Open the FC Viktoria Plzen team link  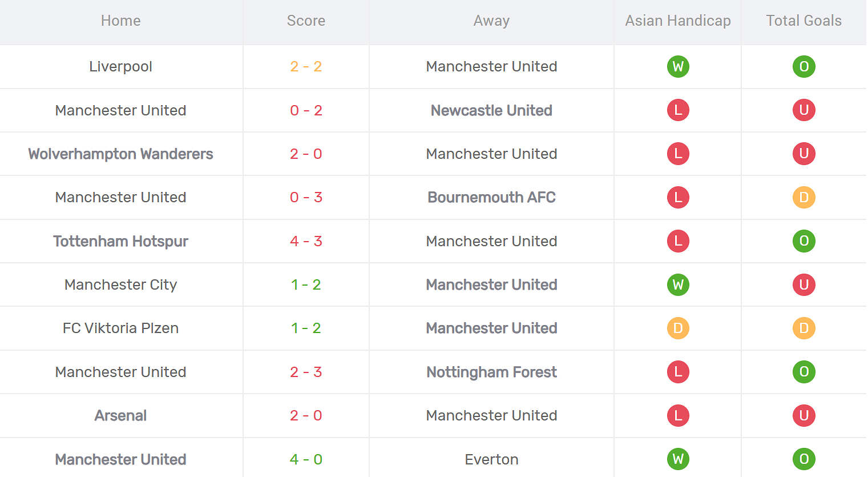pyautogui.click(x=120, y=328)
